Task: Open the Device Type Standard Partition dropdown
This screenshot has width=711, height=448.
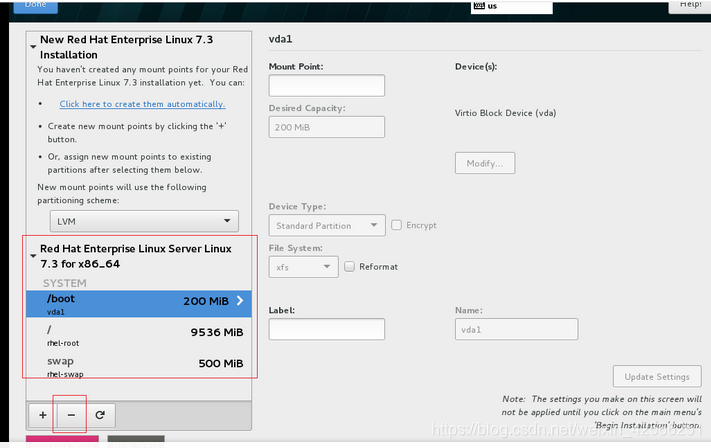Action: click(327, 225)
